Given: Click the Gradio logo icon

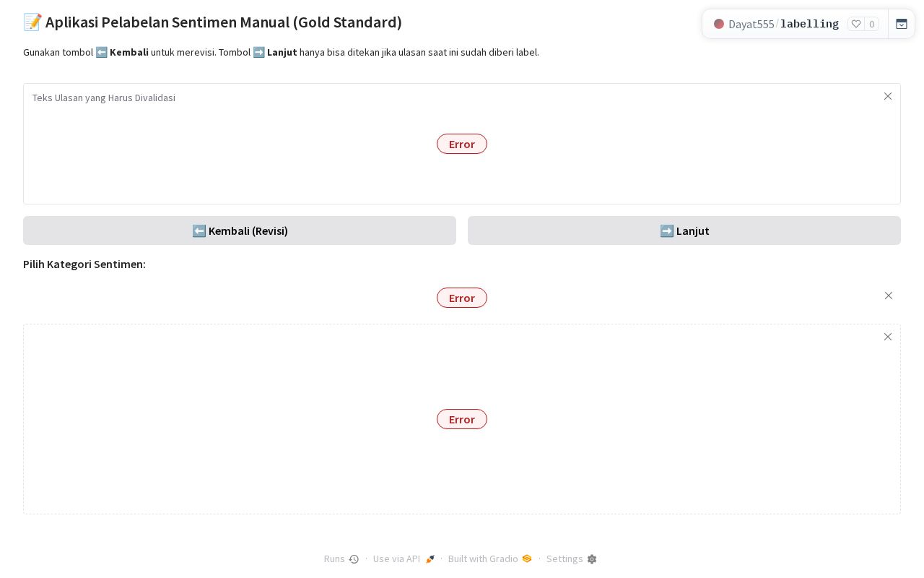Looking at the screenshot, I should (527, 558).
